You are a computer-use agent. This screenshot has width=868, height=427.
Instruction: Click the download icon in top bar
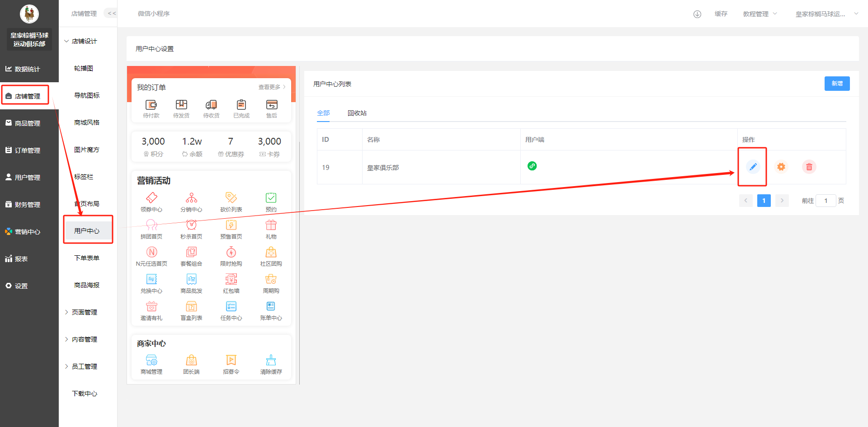(697, 14)
